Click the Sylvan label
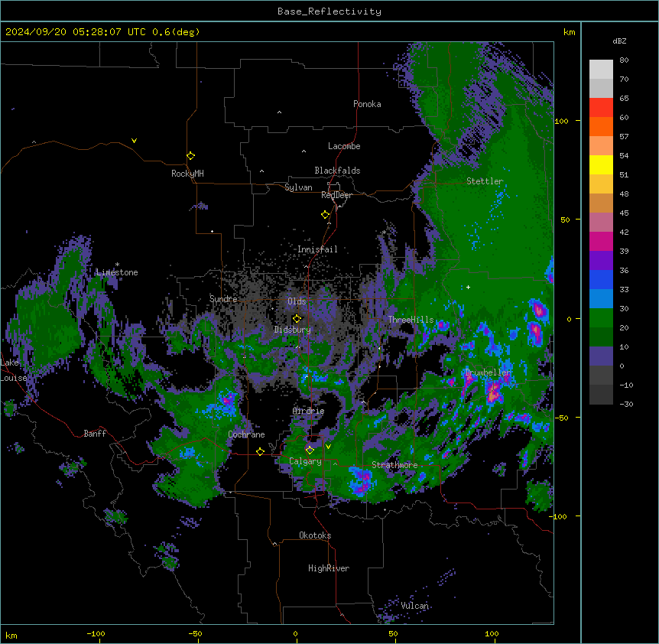659x644 pixels. (x=298, y=187)
